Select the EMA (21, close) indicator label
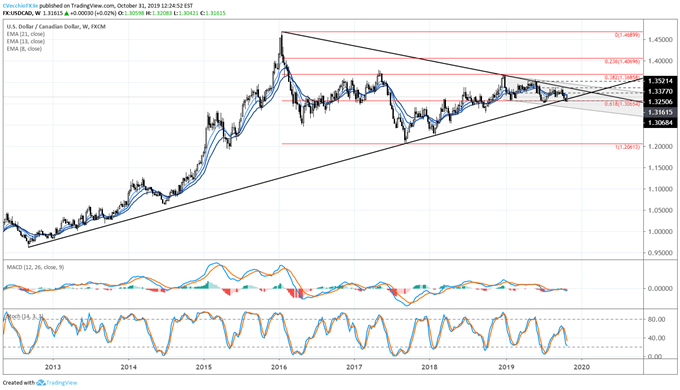 coord(26,34)
